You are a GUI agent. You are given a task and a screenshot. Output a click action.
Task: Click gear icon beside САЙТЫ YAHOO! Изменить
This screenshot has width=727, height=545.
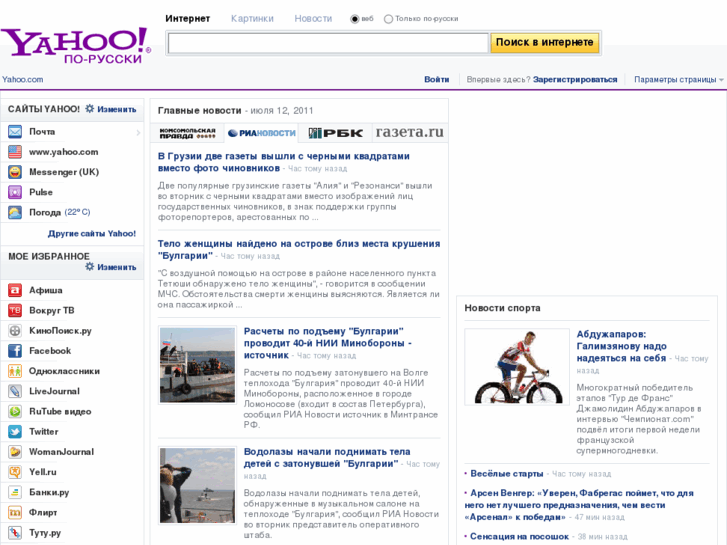89,109
